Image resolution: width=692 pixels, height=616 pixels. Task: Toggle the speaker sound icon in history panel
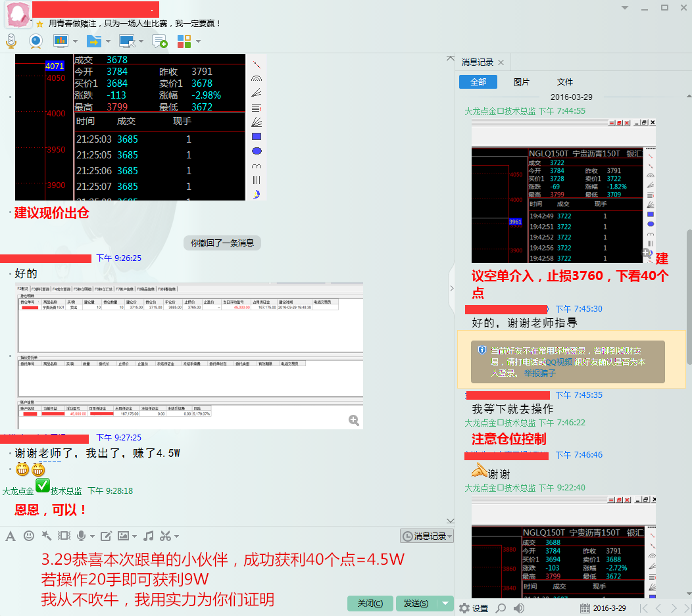tap(519, 608)
